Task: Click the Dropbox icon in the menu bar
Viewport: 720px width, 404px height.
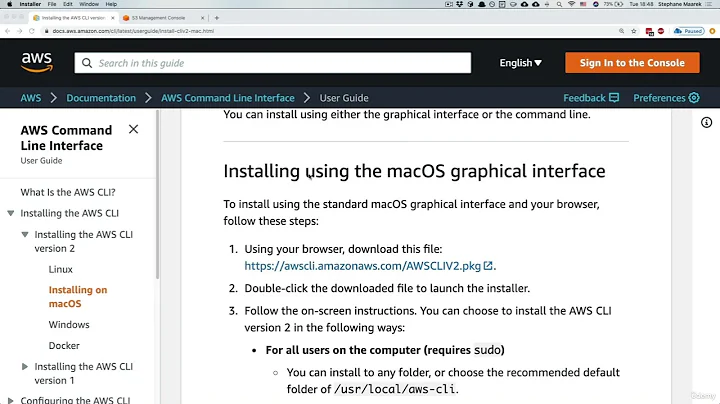Action: [x=460, y=4]
